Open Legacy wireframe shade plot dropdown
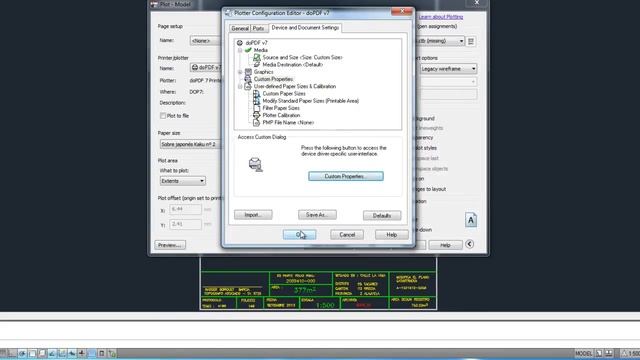Screen dimensions: 640x360 (448, 69)
